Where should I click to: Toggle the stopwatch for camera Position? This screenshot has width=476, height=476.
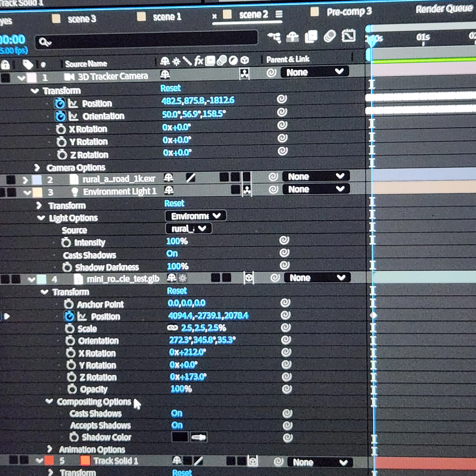(x=60, y=103)
